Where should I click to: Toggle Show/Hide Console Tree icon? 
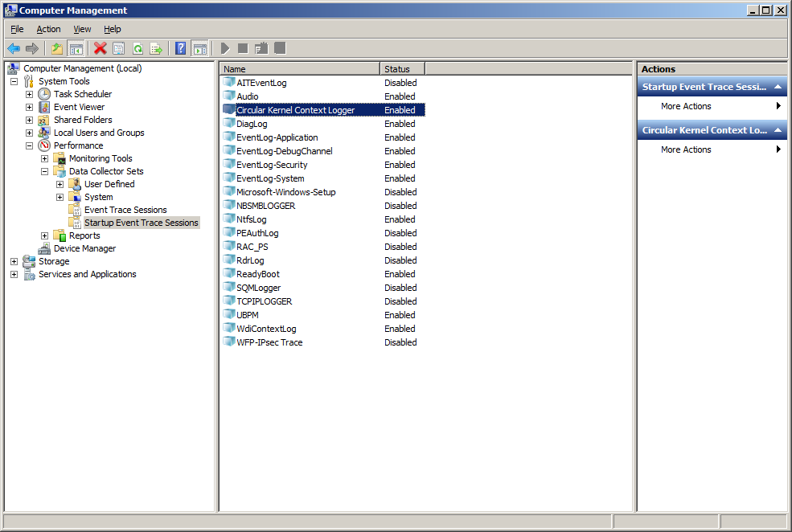point(76,48)
